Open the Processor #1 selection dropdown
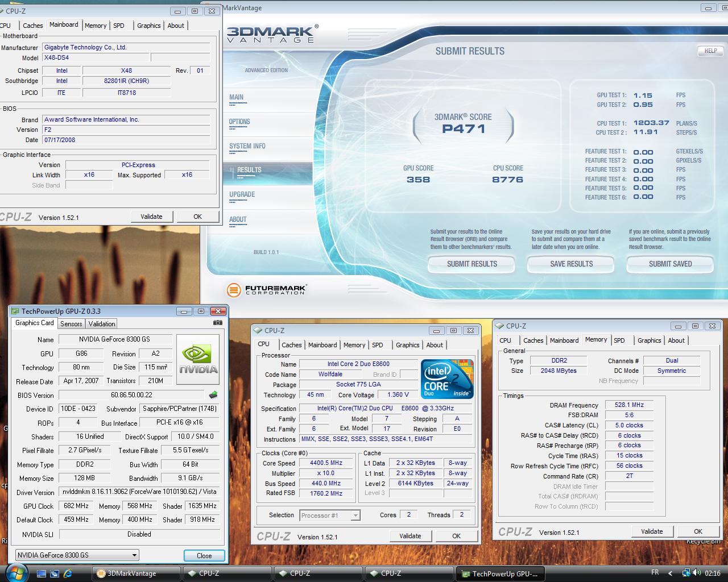The height and width of the screenshot is (582, 728). click(x=330, y=516)
